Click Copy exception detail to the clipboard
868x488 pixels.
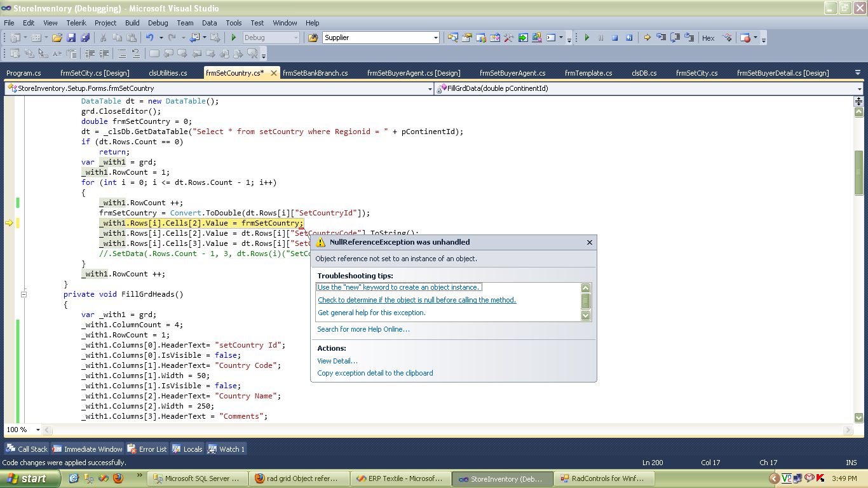pos(375,373)
